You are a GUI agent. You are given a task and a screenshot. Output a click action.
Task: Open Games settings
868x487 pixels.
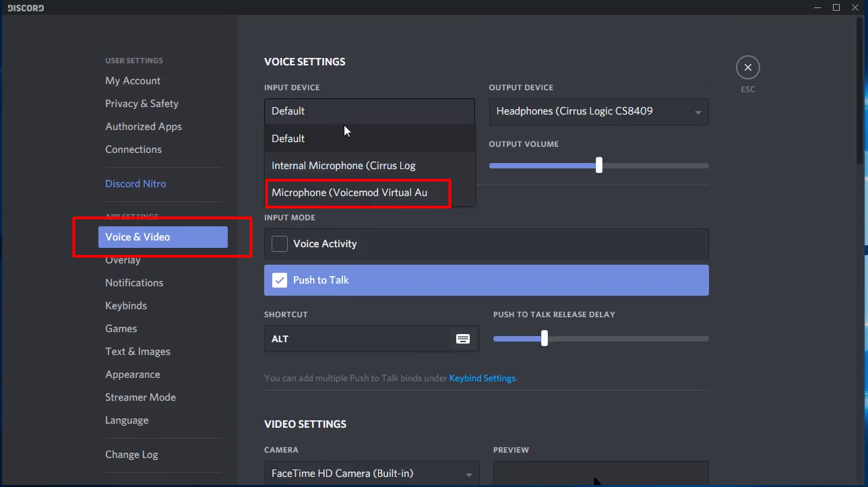pyautogui.click(x=121, y=329)
